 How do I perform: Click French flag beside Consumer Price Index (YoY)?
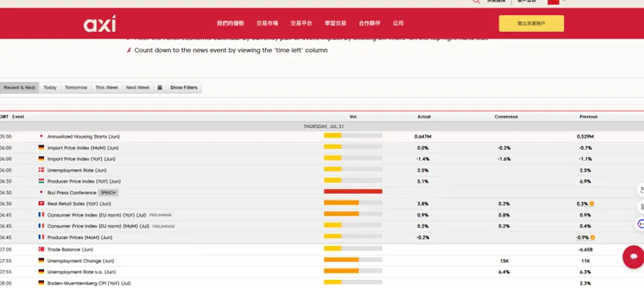41,214
